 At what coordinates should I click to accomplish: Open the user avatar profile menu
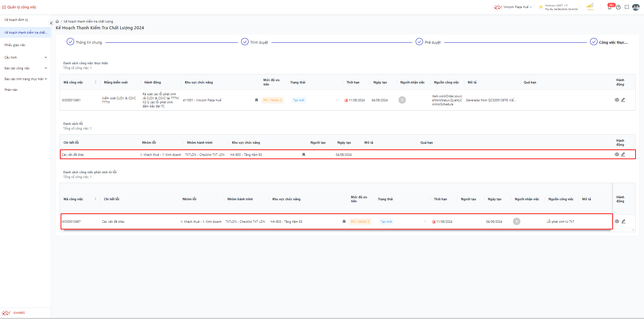pyautogui.click(x=636, y=7)
